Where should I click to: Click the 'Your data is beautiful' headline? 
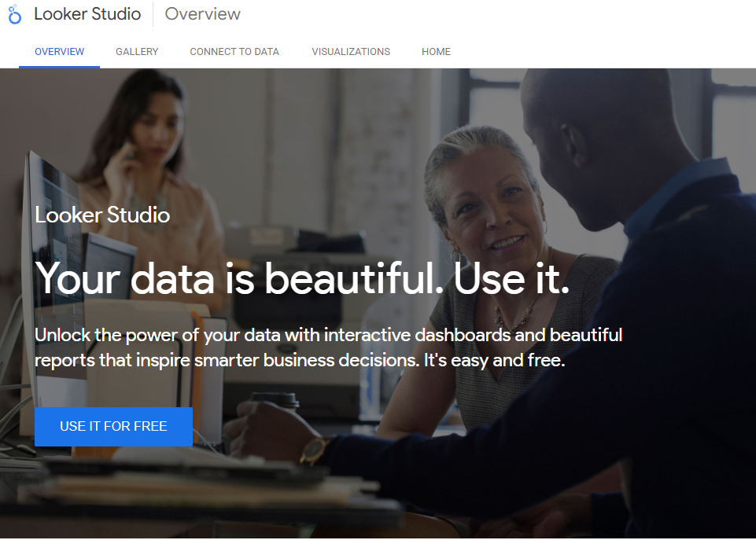(x=302, y=277)
